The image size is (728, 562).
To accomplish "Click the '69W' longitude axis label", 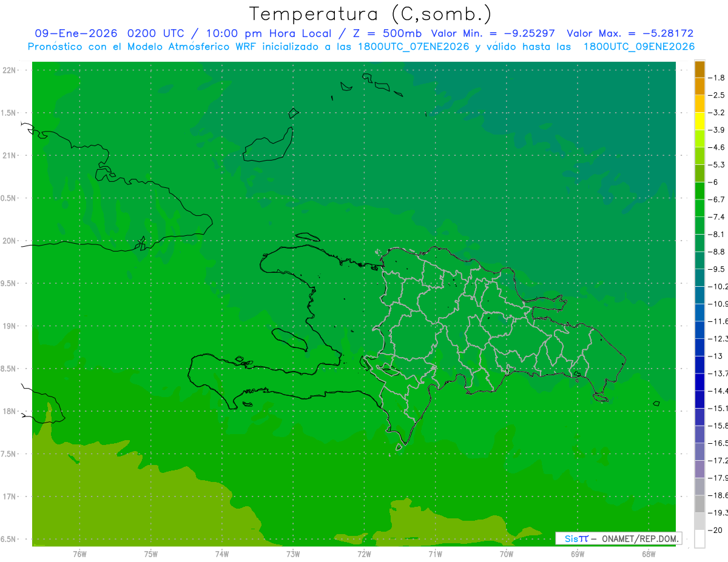I will click(x=578, y=554).
